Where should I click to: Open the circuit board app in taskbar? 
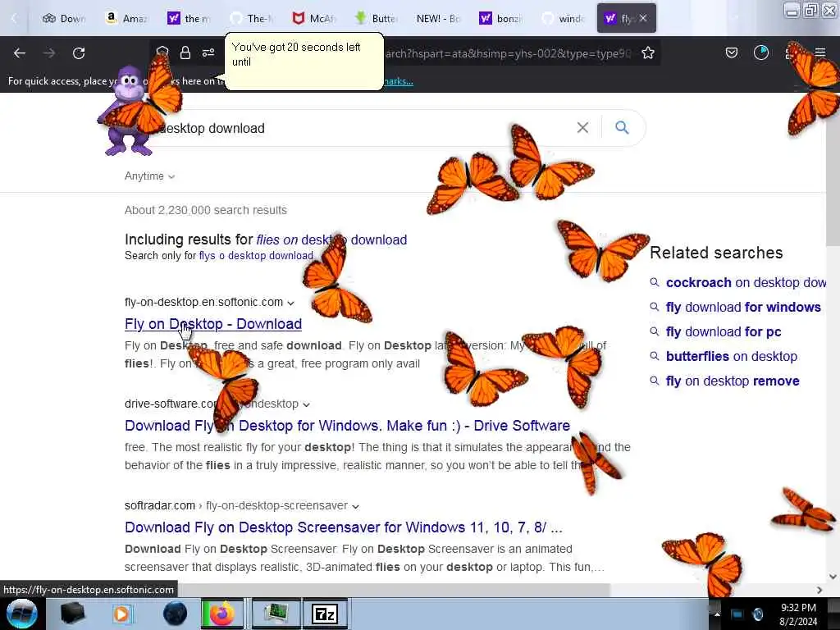click(276, 614)
